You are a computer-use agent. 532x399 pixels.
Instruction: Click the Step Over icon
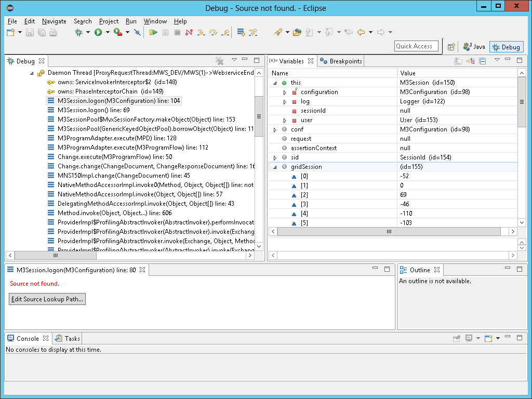click(213, 32)
